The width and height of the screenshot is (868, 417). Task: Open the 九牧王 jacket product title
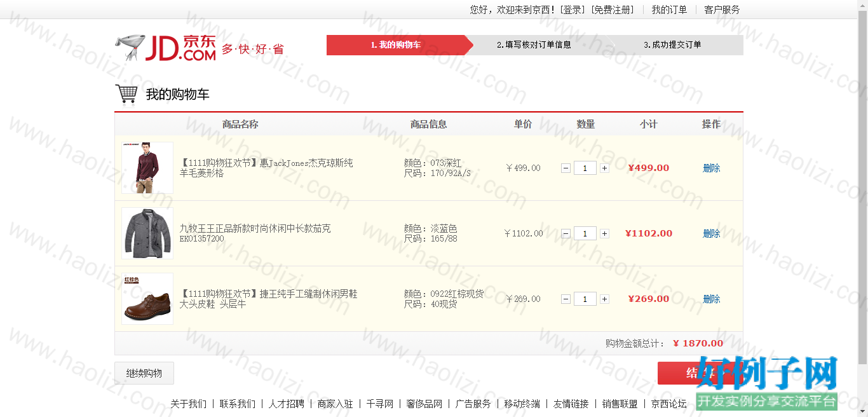point(255,233)
